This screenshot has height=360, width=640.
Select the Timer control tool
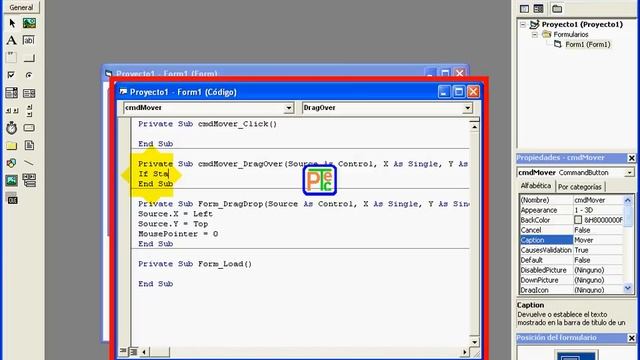click(x=12, y=128)
